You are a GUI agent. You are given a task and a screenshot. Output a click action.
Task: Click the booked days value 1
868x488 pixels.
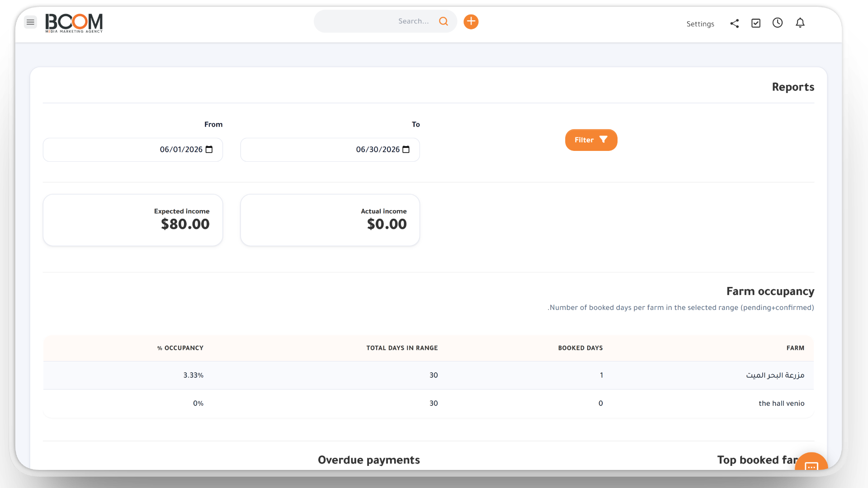[x=601, y=375]
